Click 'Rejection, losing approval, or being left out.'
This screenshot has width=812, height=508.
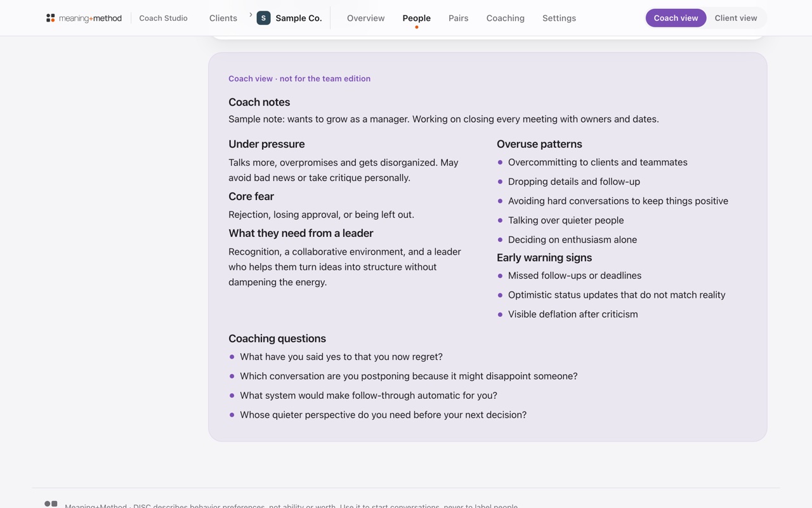pos(321,215)
